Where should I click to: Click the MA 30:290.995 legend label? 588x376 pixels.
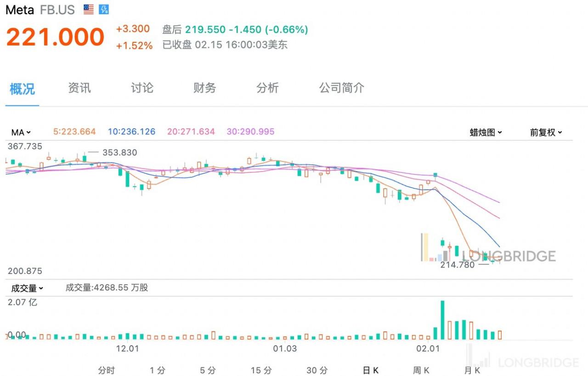pos(250,132)
